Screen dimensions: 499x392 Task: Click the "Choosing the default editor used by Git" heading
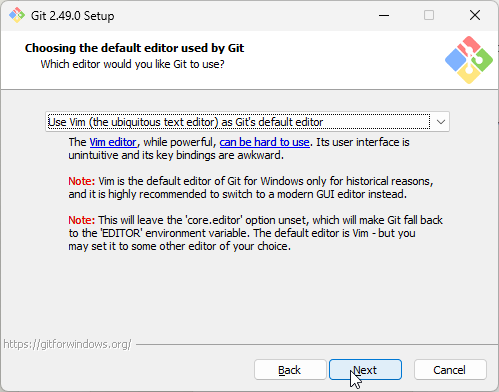pyautogui.click(x=134, y=48)
